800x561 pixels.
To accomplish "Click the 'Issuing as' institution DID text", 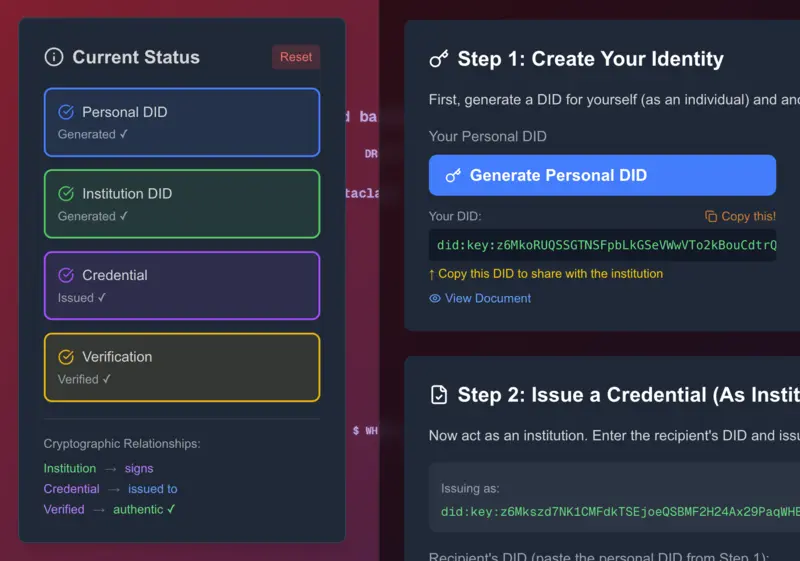I will click(620, 512).
